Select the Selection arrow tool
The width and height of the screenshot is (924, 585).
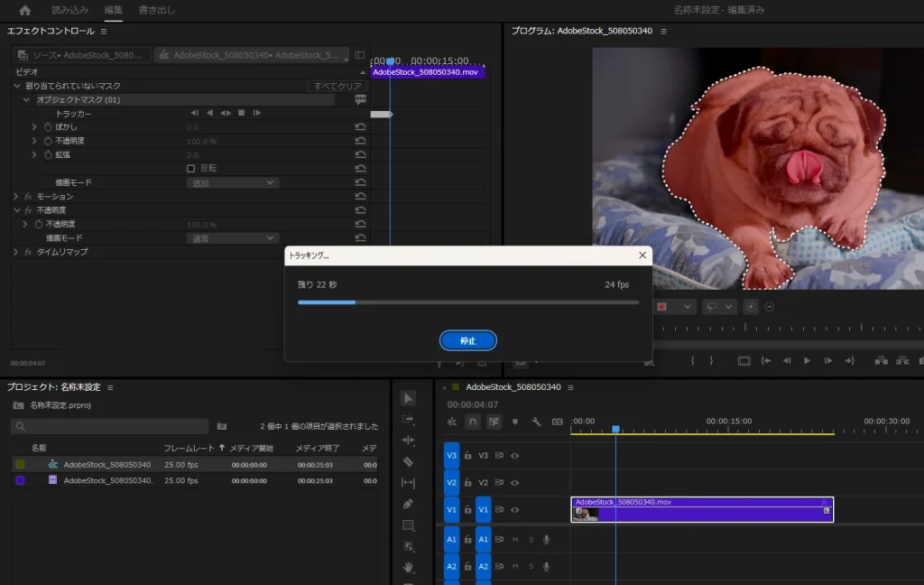point(408,398)
